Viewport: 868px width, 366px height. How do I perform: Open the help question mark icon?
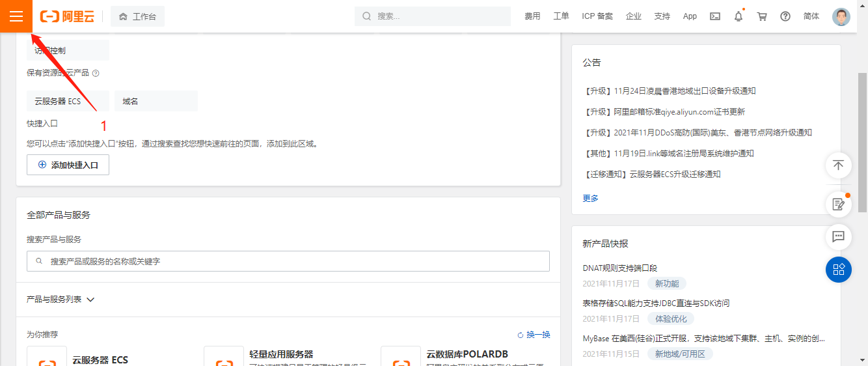coord(785,16)
